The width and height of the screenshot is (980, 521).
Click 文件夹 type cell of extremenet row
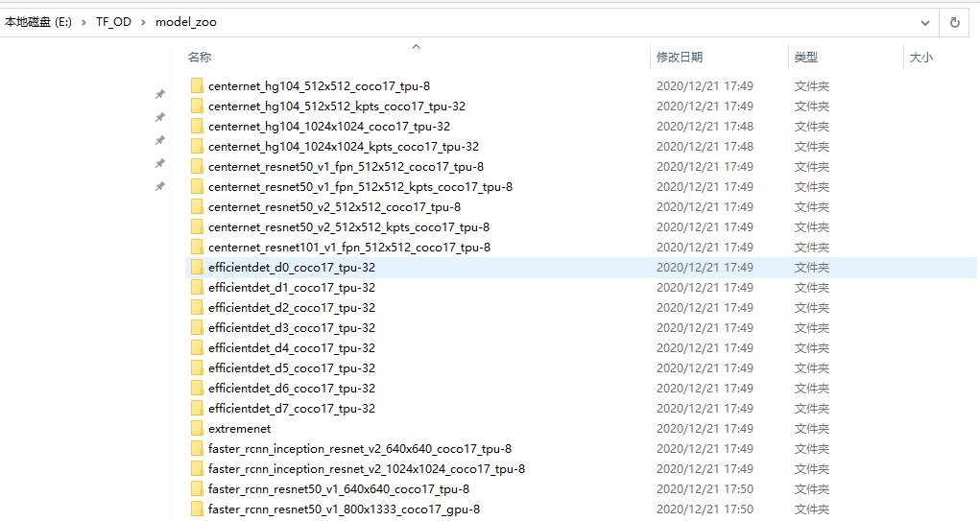pyautogui.click(x=811, y=429)
